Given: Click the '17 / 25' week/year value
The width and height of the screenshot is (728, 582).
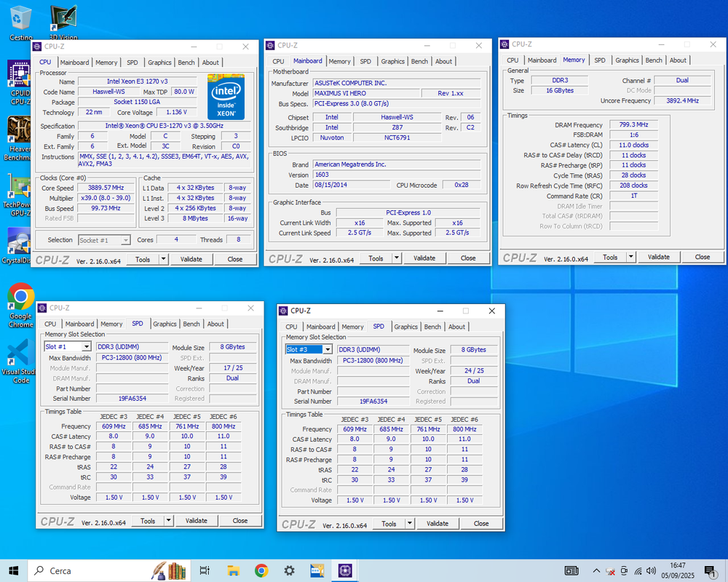Looking at the screenshot, I should (x=233, y=368).
